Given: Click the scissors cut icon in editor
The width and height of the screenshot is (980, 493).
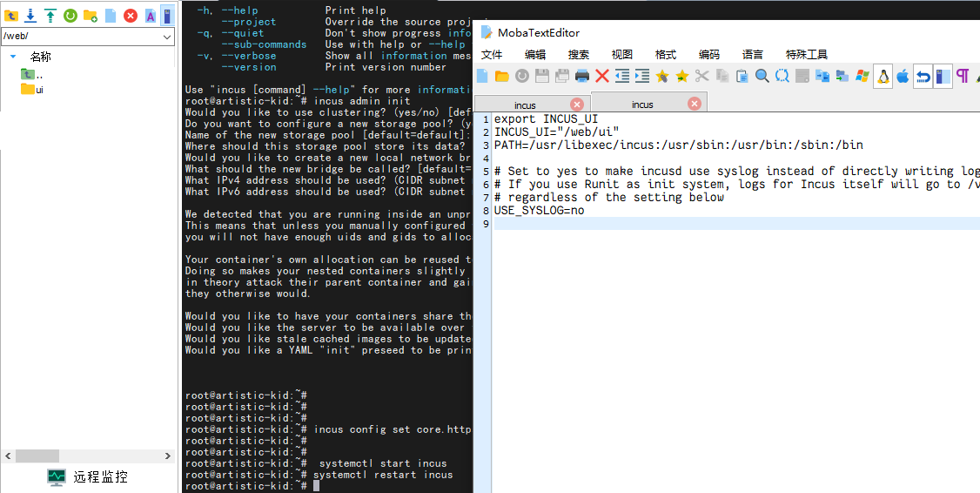Looking at the screenshot, I should (x=701, y=77).
